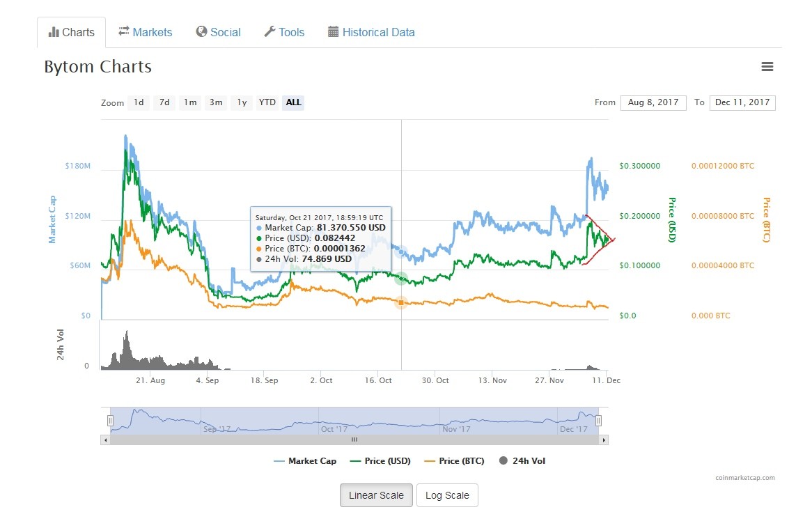Select the ALL zoom range

(x=293, y=102)
